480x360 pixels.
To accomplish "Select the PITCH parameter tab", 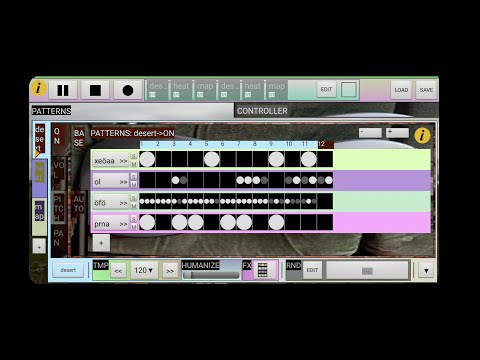I will pyautogui.click(x=58, y=208).
